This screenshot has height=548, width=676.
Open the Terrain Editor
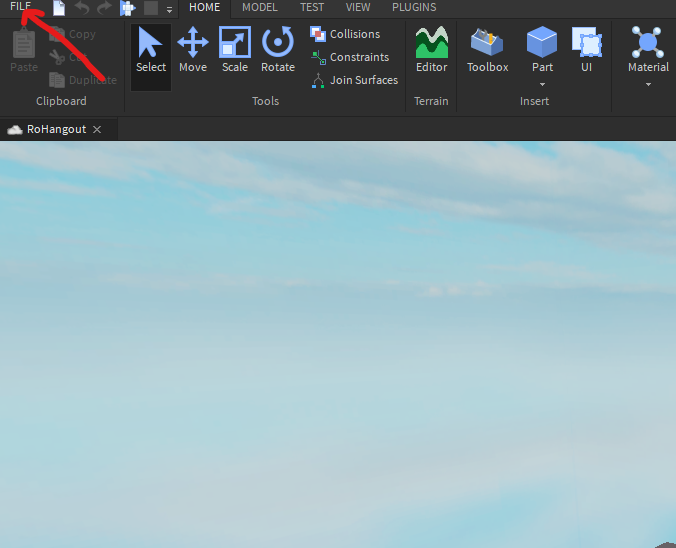[x=432, y=49]
